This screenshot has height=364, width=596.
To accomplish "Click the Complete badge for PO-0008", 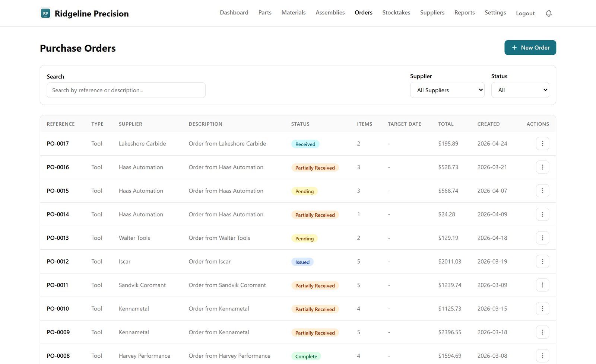I will pos(306,356).
